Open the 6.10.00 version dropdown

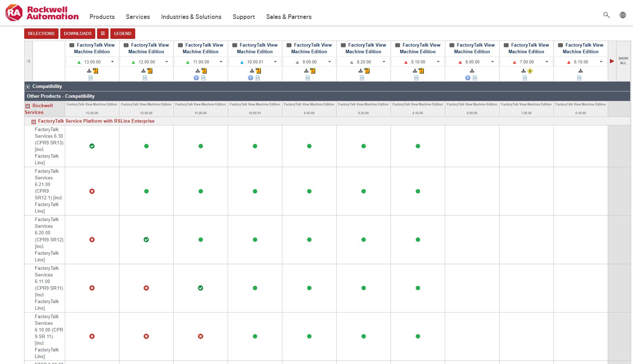tap(581, 62)
